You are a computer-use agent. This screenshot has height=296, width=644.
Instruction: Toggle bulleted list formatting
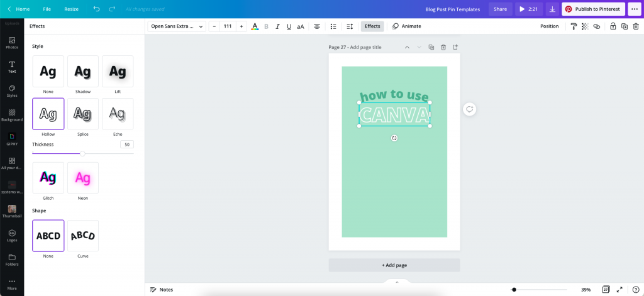click(333, 26)
